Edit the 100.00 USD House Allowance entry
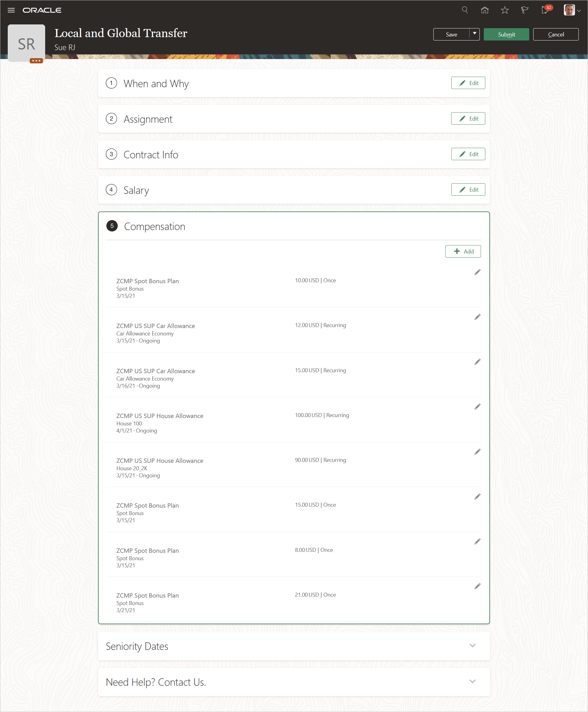 pyautogui.click(x=477, y=407)
